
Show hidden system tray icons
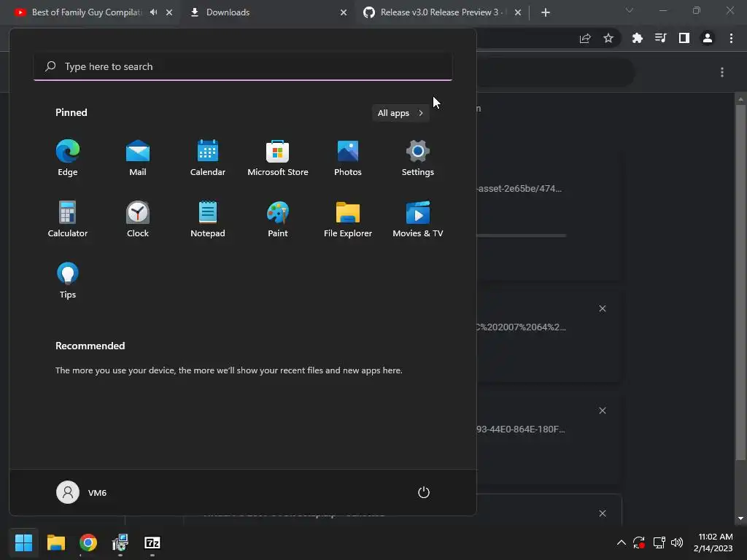622,542
